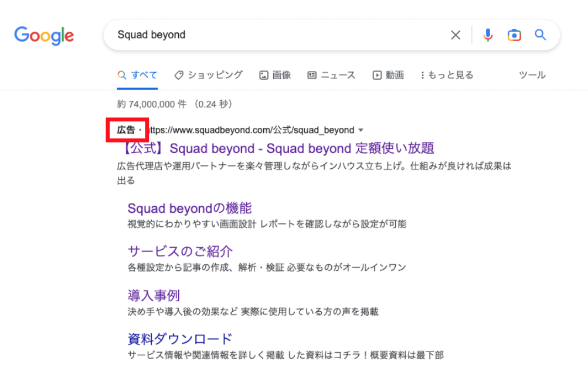Click the Google logo
The height and width of the screenshot is (371, 588).
coord(44,36)
